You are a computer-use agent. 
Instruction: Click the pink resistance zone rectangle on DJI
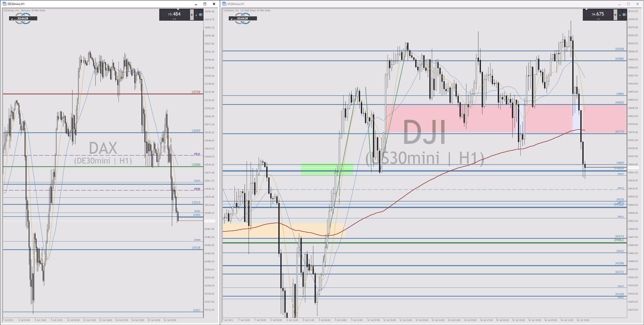(x=506, y=119)
